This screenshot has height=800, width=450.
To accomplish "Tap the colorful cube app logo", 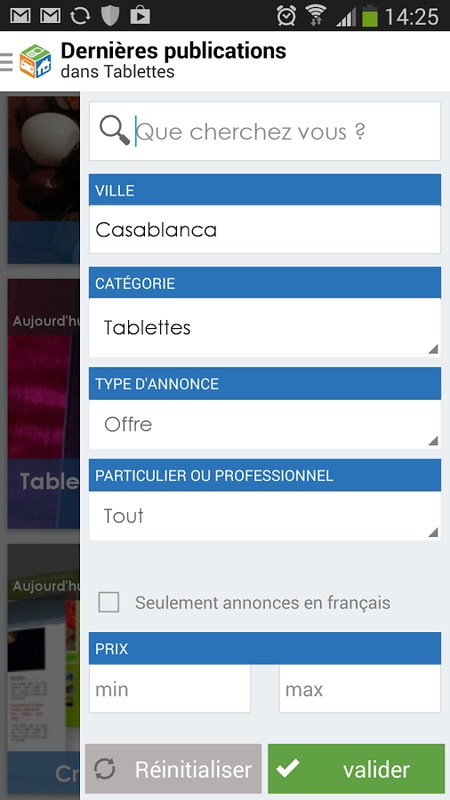I will (35, 61).
